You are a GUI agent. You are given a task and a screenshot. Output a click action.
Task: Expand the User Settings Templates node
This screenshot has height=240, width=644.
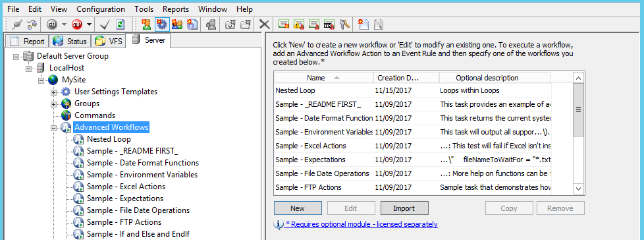[53, 92]
